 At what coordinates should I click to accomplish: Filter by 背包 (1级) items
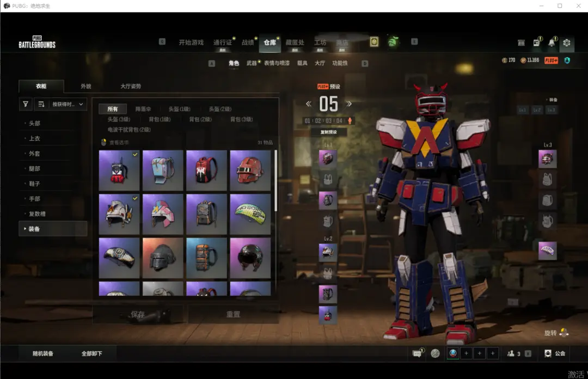pos(160,119)
